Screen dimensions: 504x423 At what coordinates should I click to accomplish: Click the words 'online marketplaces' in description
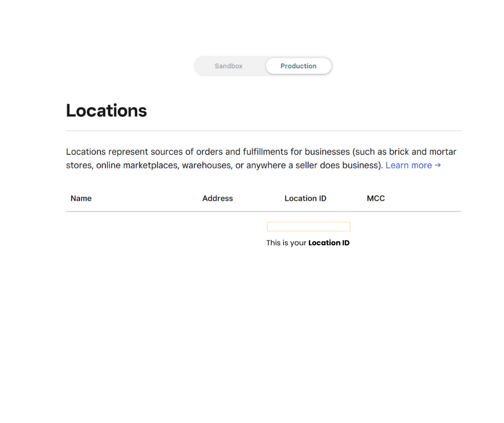137,165
